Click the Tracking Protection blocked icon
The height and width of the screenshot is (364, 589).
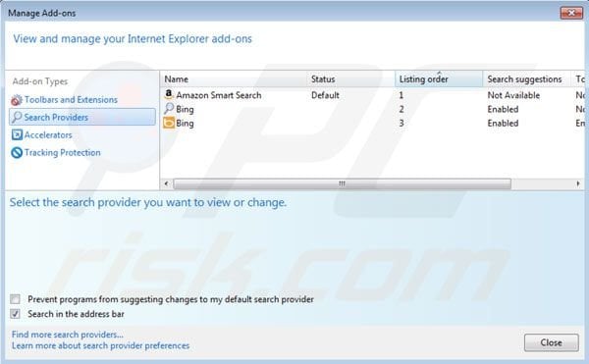[x=17, y=152]
